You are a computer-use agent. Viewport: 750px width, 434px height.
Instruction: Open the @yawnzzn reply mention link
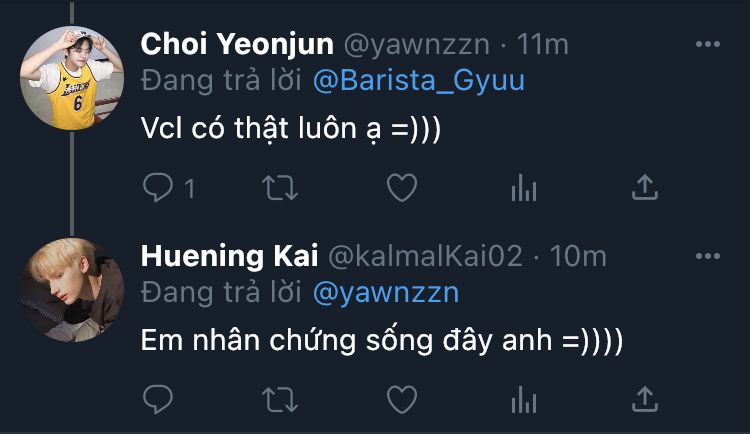pyautogui.click(x=385, y=293)
